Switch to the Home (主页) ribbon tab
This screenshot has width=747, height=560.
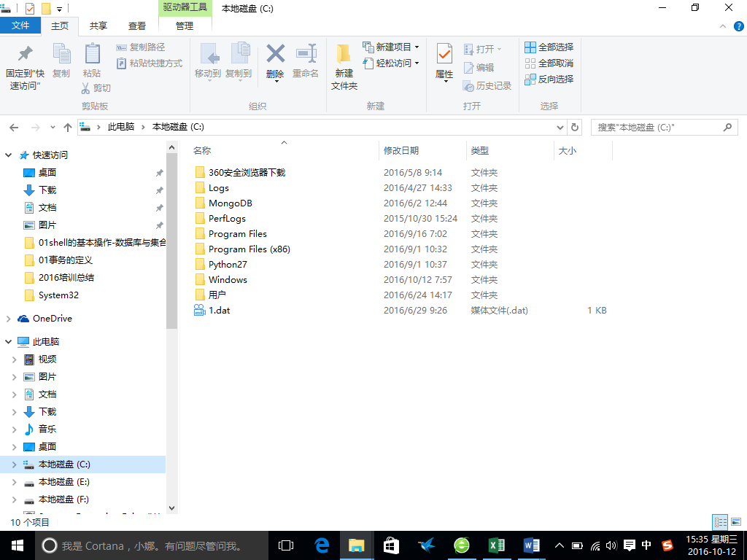tap(60, 26)
